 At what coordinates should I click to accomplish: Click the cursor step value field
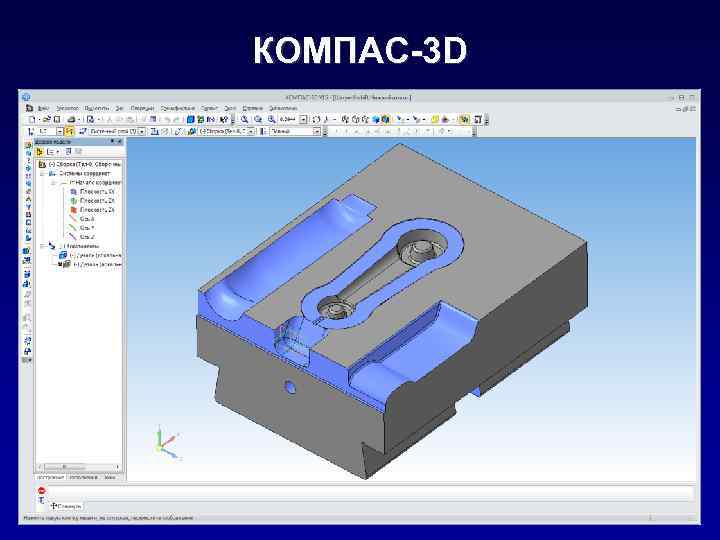pos(46,131)
